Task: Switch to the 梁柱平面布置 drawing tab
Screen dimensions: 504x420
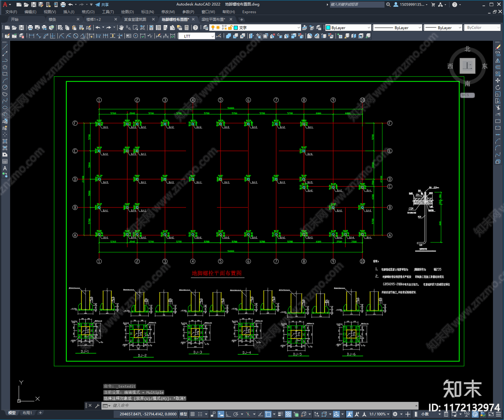Action: pos(213,20)
